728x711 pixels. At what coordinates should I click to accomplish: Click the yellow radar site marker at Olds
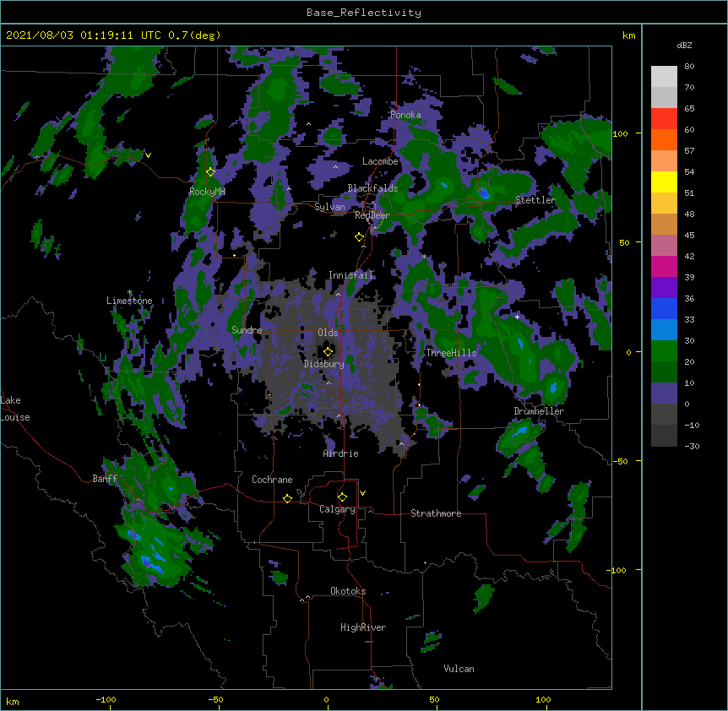click(328, 351)
